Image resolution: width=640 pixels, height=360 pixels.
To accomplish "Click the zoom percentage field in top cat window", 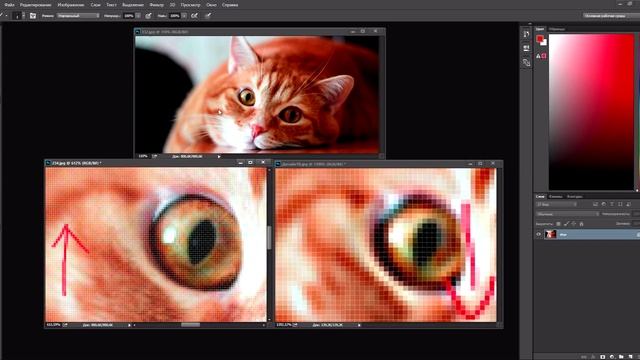I will click(x=143, y=156).
